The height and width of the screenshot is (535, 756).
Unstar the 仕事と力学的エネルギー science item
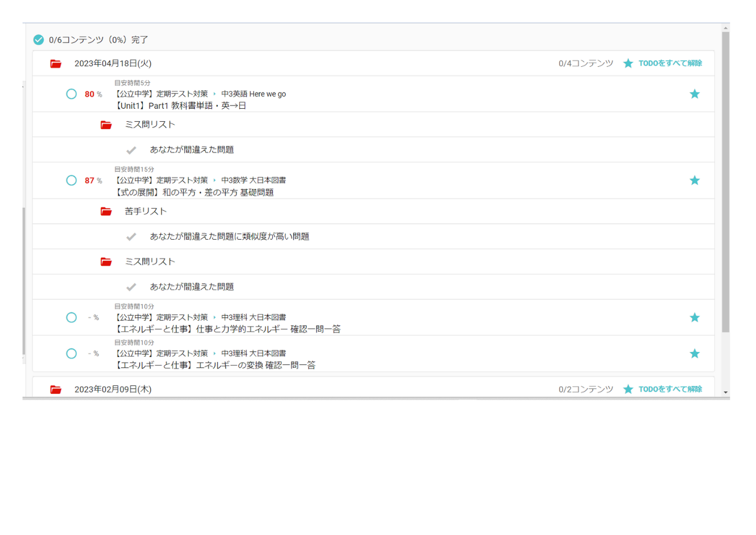click(x=694, y=317)
